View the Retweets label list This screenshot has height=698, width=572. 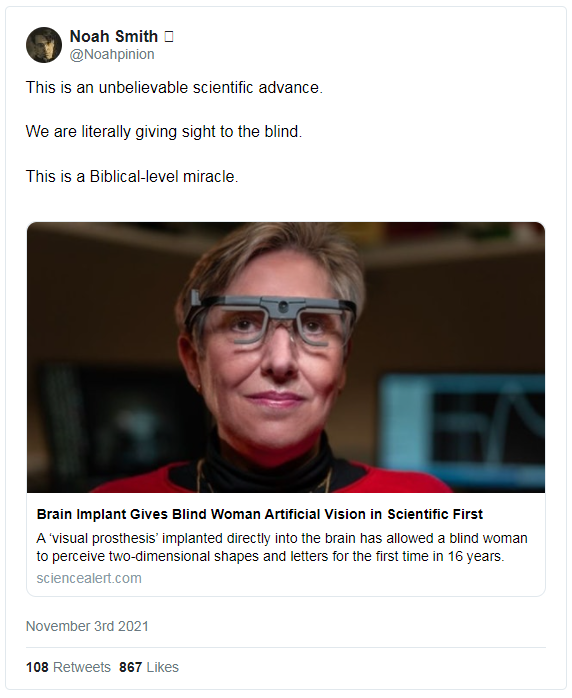82,667
